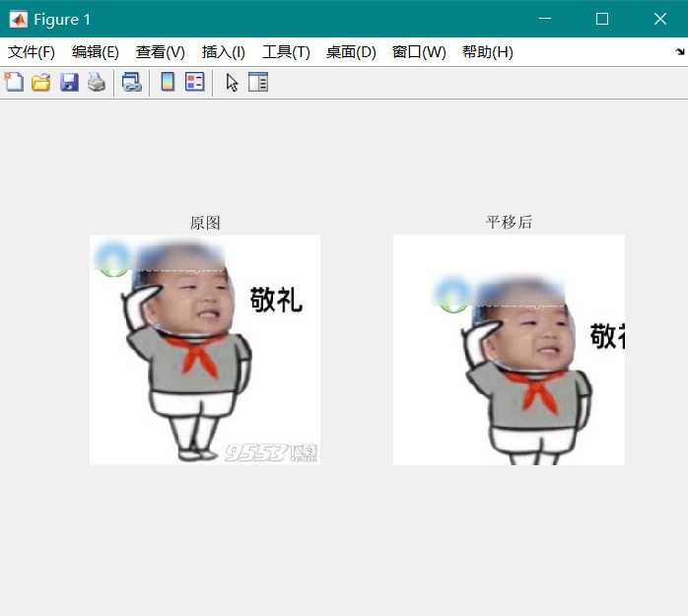Click the New Figure toolbar icon
The width and height of the screenshot is (688, 616).
14,82
